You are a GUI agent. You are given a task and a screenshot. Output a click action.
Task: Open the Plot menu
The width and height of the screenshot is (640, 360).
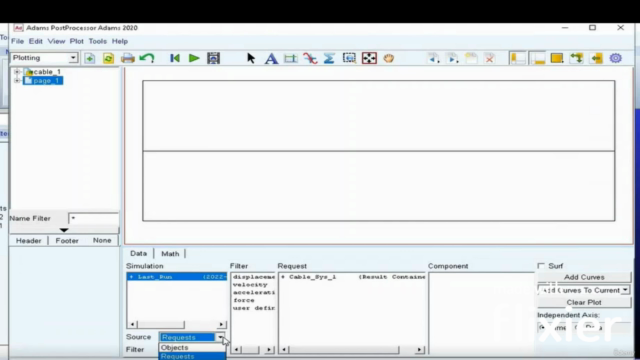coord(76,41)
